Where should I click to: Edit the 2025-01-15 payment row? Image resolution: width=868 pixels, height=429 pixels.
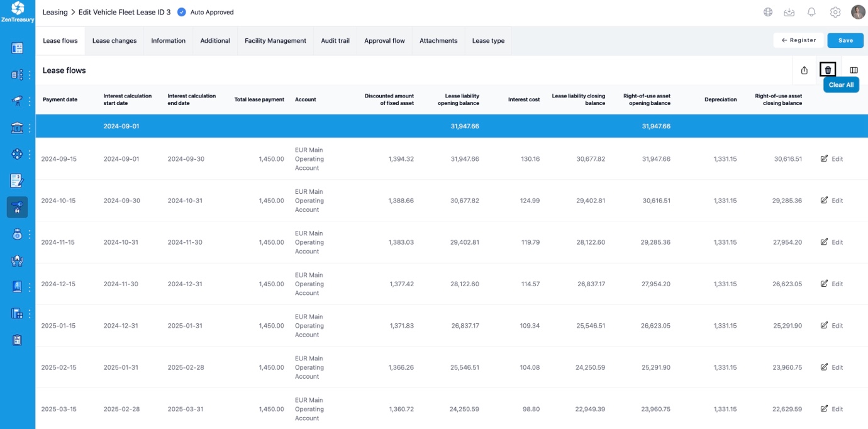coord(832,325)
